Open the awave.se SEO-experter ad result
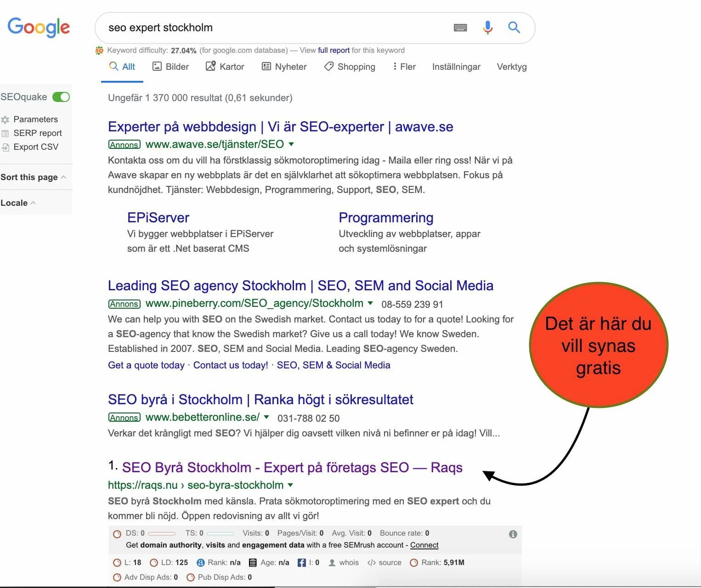Screen dimensions: 701x588 coord(281,127)
